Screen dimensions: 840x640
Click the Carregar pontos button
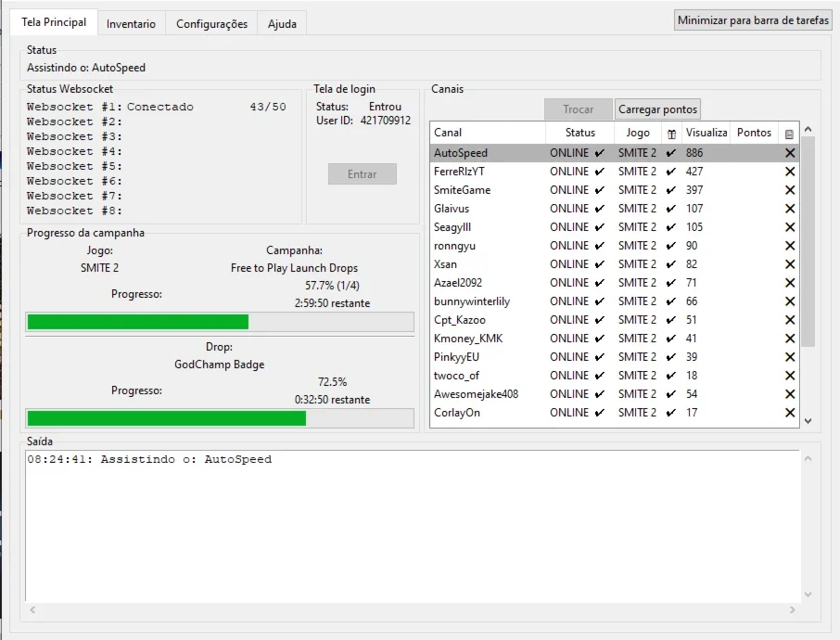tap(657, 109)
